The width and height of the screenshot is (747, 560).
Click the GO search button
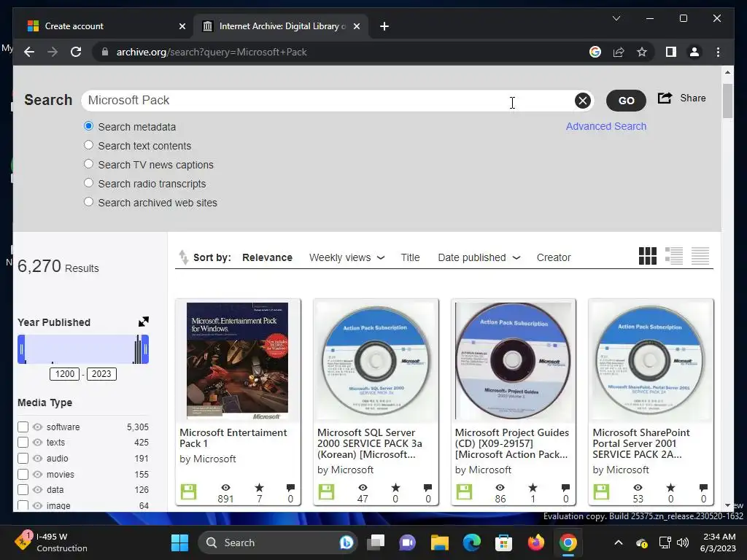(626, 101)
